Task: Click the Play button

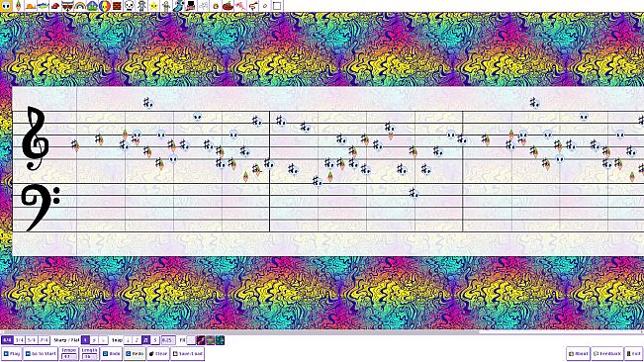Action: click(x=12, y=353)
